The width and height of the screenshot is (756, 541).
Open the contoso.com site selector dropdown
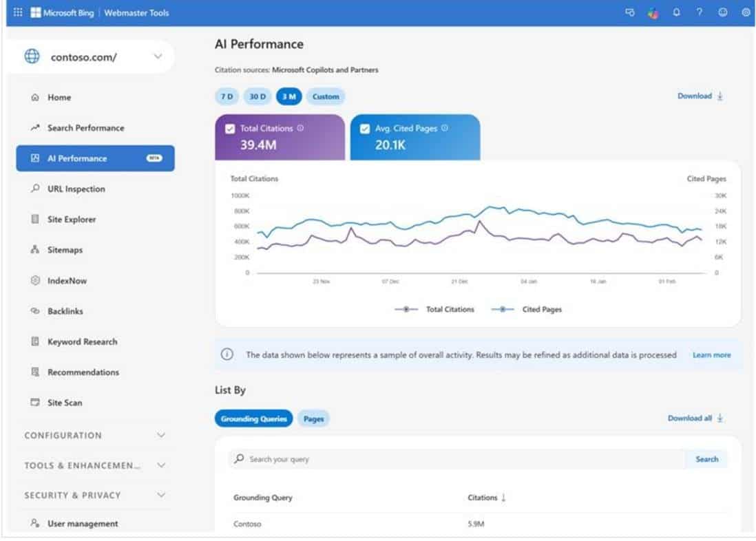pos(92,57)
